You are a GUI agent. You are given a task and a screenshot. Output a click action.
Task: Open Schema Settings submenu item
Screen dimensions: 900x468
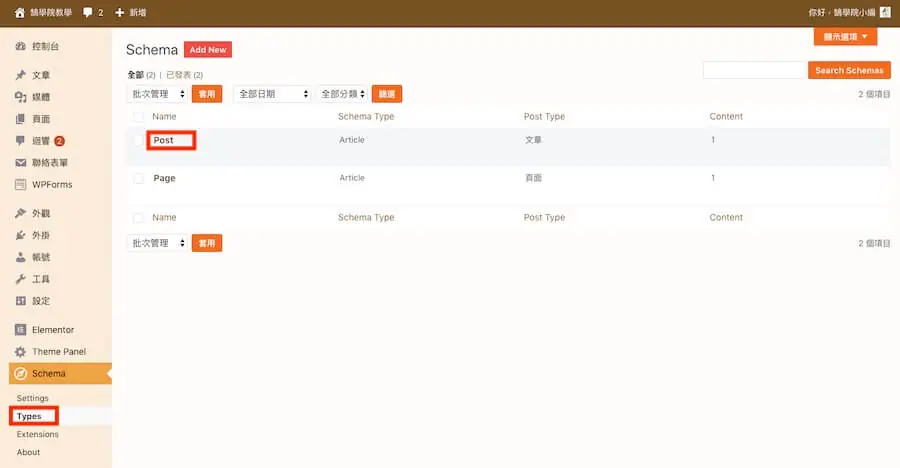33,398
